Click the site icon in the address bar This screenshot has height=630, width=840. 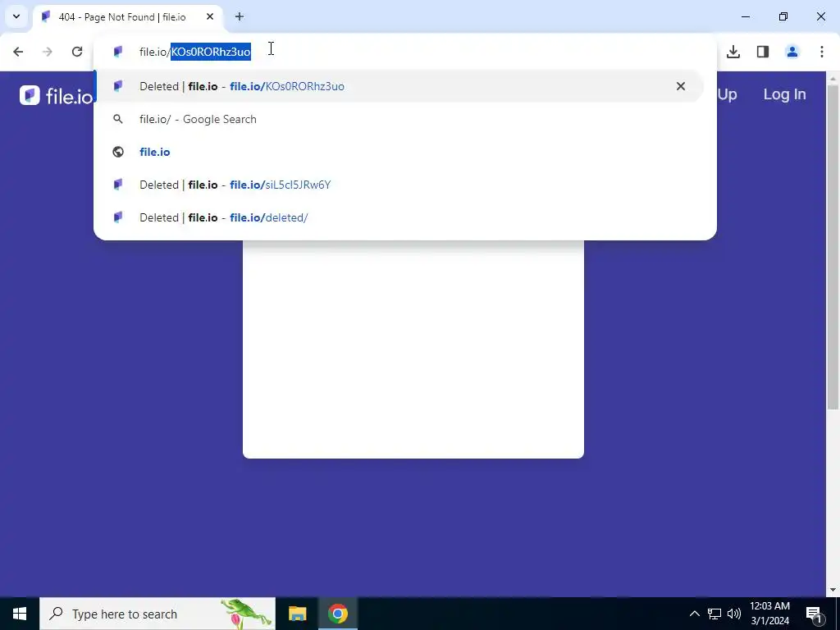pos(118,52)
